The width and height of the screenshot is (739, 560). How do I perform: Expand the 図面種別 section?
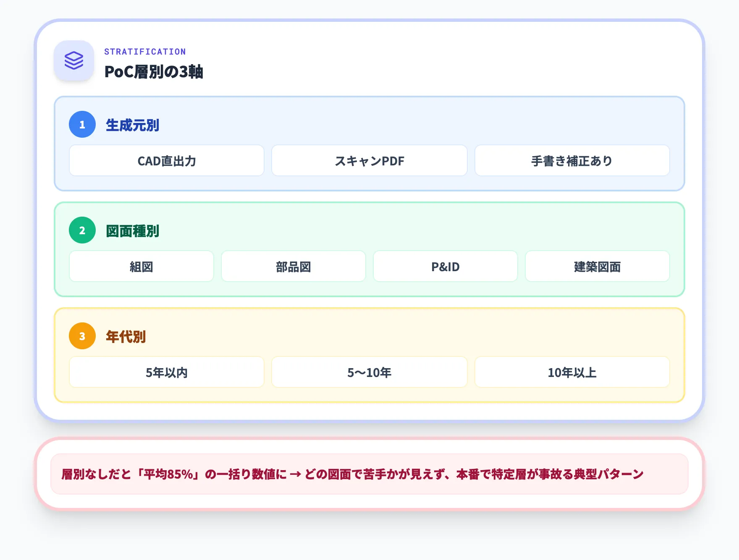pos(133,231)
